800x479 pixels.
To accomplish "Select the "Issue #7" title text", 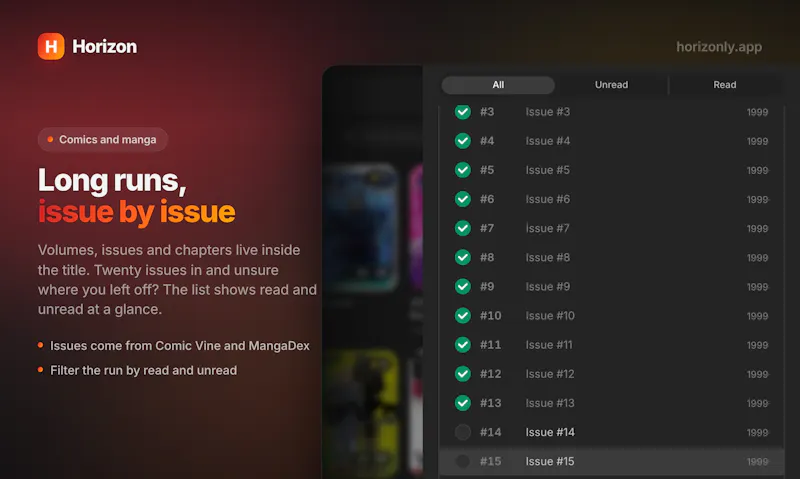I will [x=547, y=228].
